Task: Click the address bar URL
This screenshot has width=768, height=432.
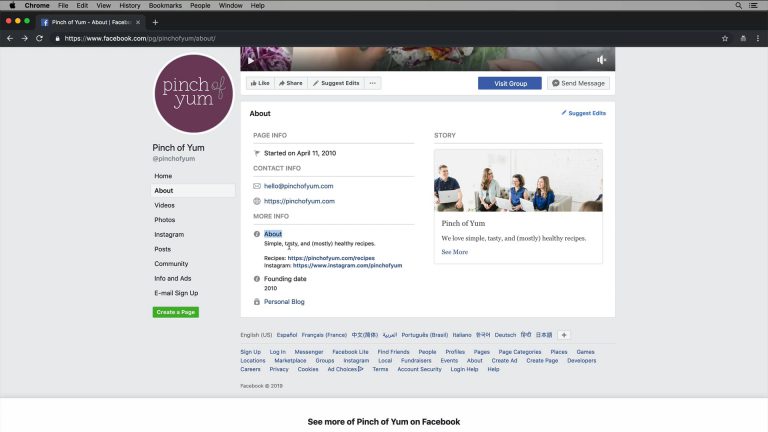Action: pos(140,38)
